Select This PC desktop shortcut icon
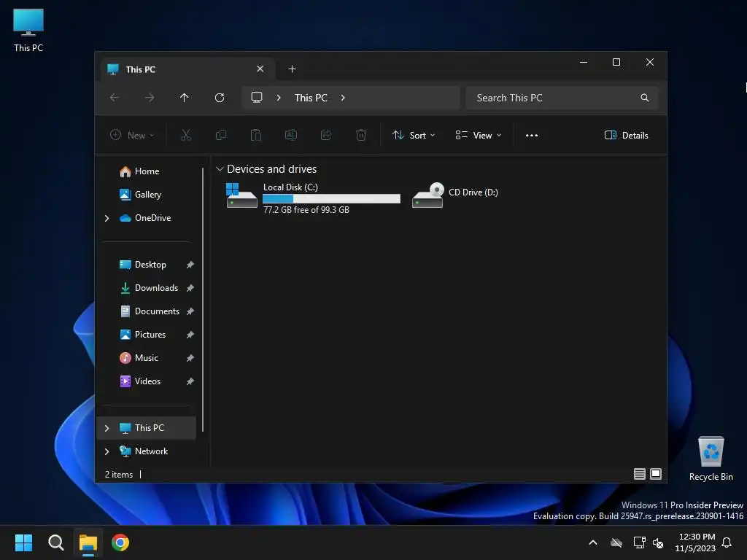Image resolution: width=747 pixels, height=560 pixels. 28,31
